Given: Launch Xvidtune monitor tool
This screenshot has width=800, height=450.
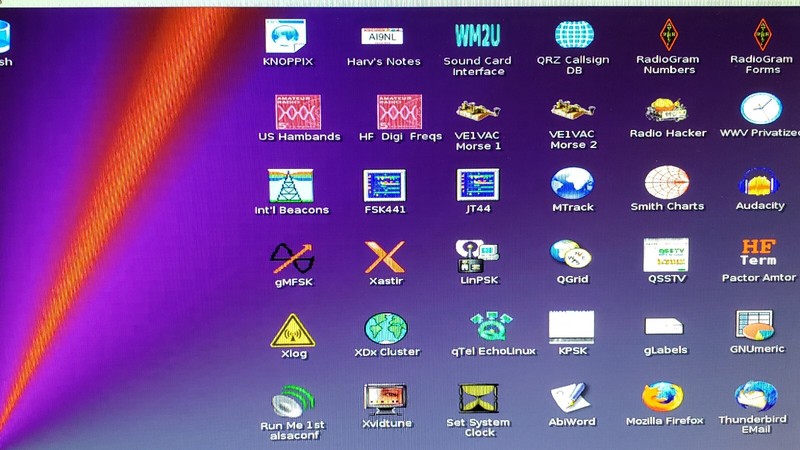Looking at the screenshot, I should point(385,400).
